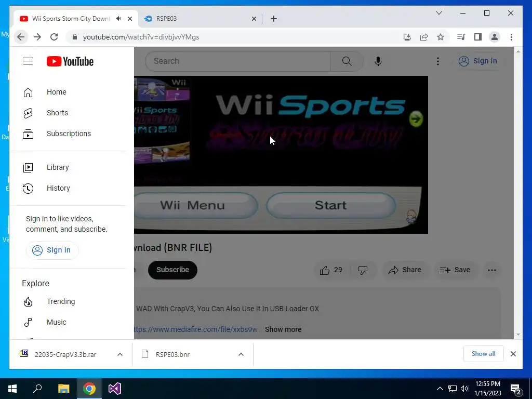
Task: Click the Home house icon
Action: [28, 92]
